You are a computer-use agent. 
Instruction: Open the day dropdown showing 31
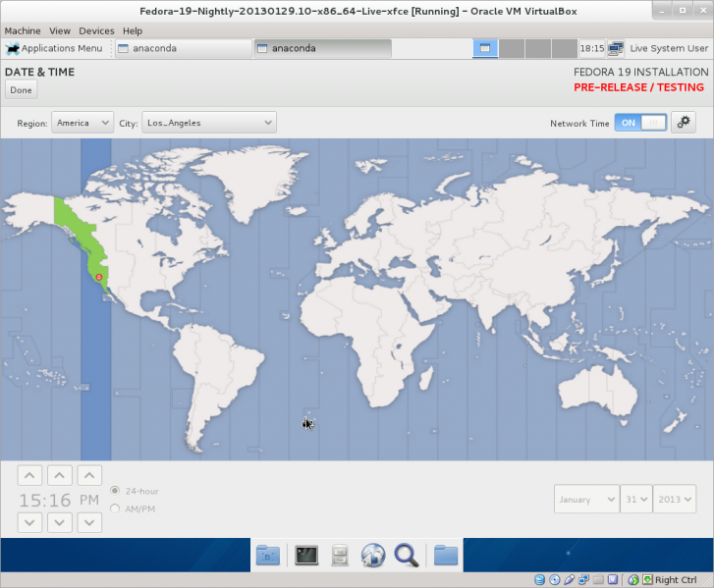[636, 499]
